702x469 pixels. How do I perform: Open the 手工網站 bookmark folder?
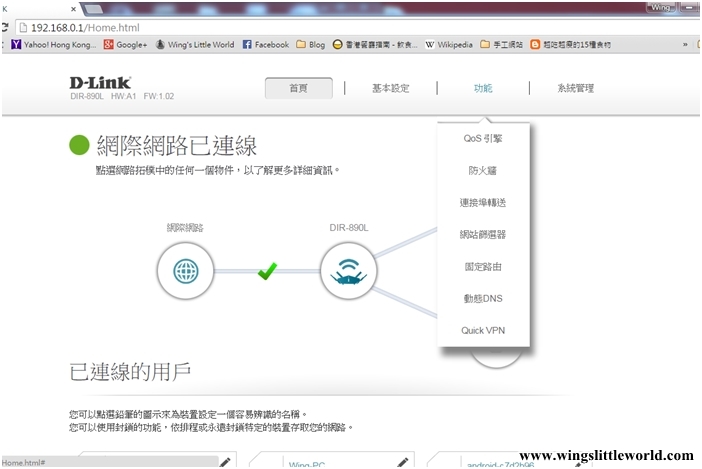502,45
